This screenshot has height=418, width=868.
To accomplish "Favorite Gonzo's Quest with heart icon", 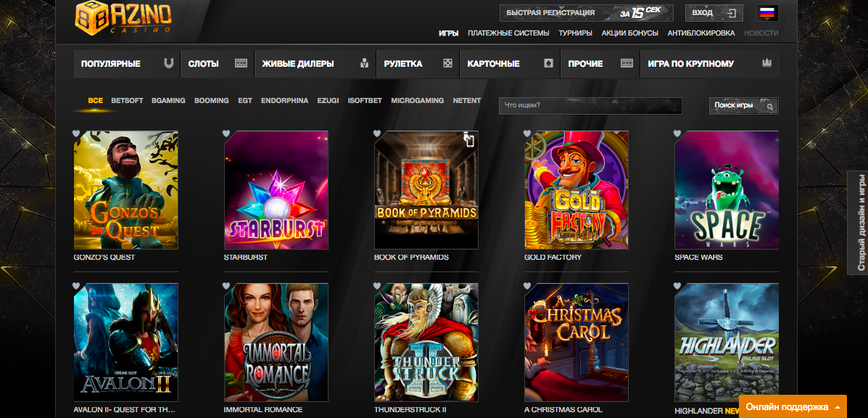I will [76, 134].
